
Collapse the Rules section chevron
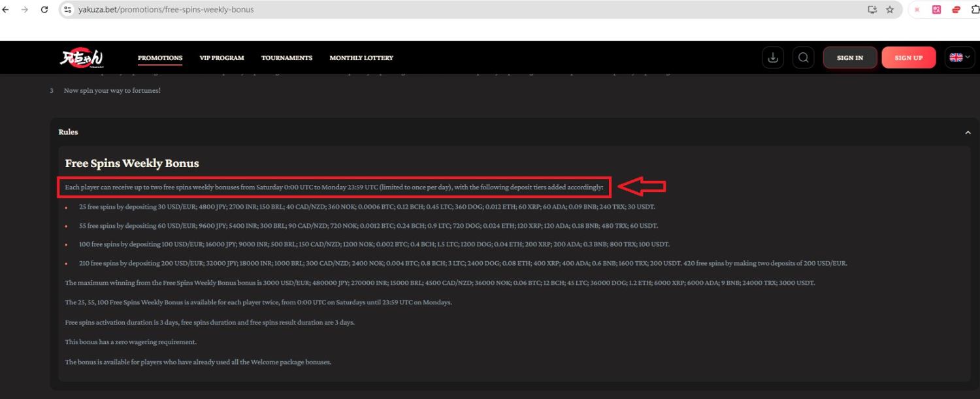968,133
